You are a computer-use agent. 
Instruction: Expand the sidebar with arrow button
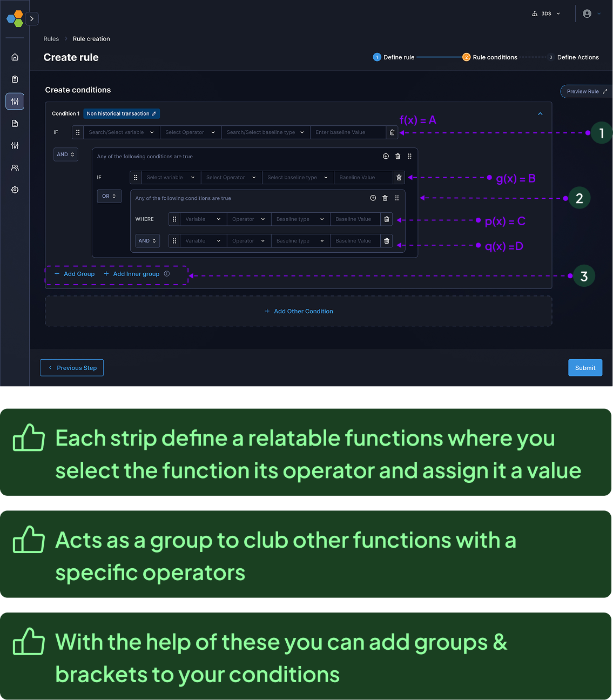32,19
